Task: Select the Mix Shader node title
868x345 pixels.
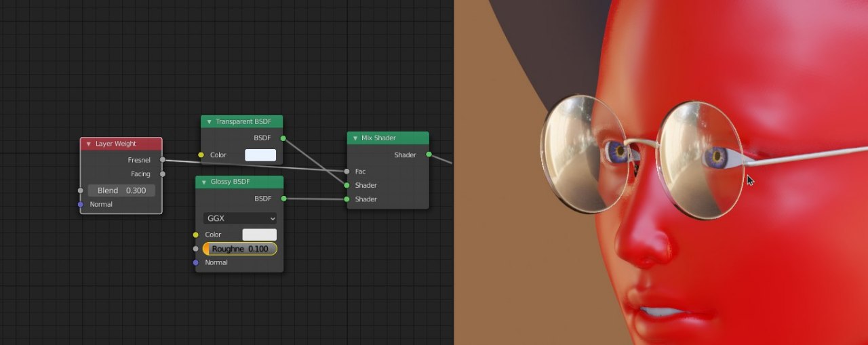Action: pos(378,138)
